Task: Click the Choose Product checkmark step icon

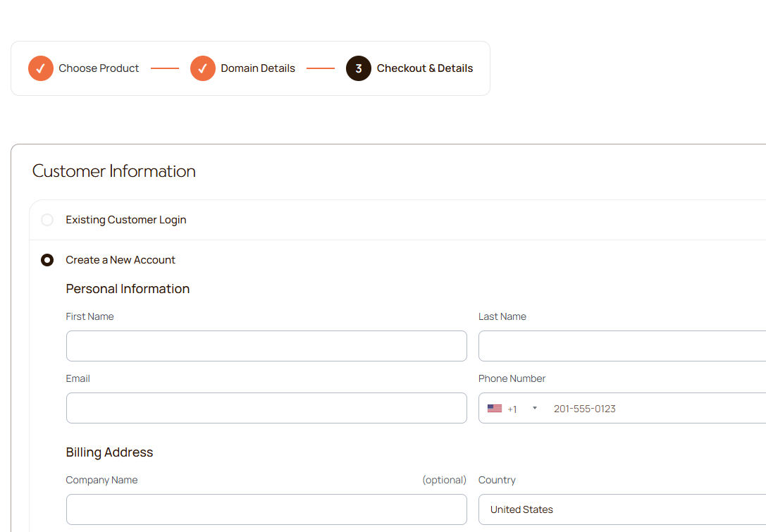Action: [x=41, y=68]
